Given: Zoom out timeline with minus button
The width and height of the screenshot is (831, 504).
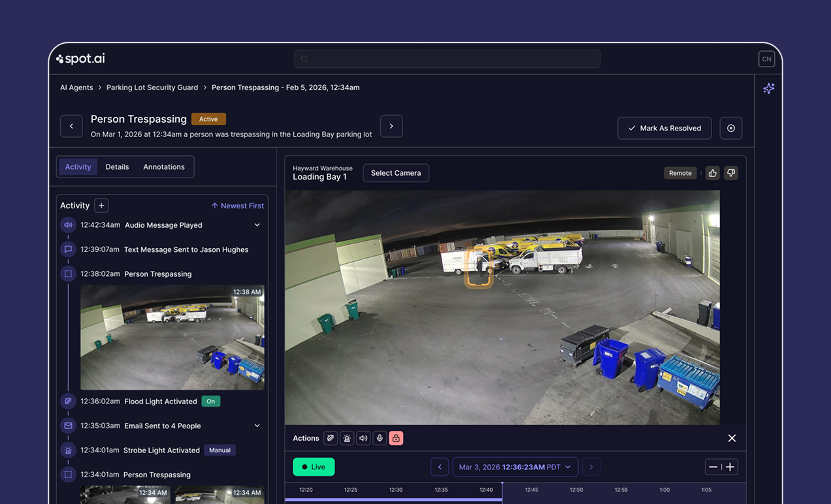Looking at the screenshot, I should (713, 467).
